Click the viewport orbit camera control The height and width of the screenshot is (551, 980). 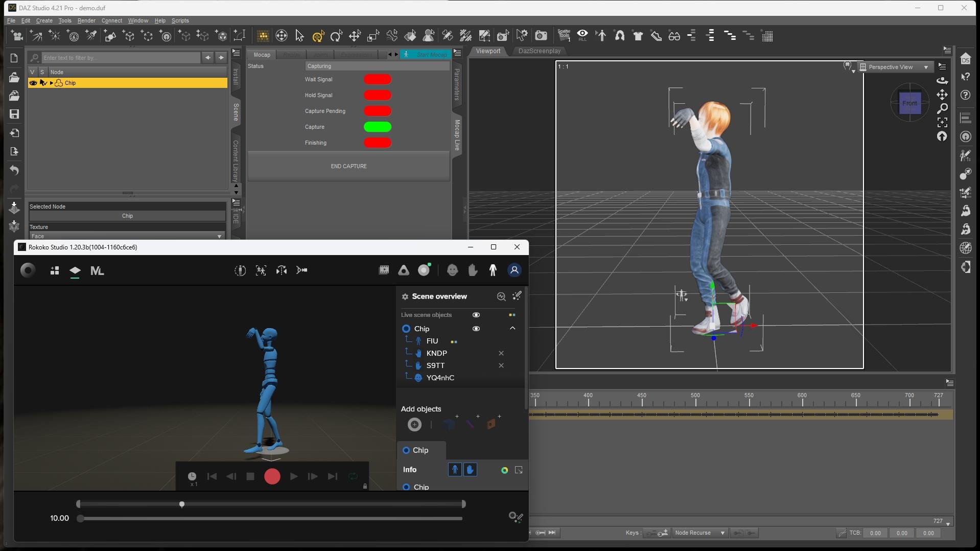coord(942,81)
